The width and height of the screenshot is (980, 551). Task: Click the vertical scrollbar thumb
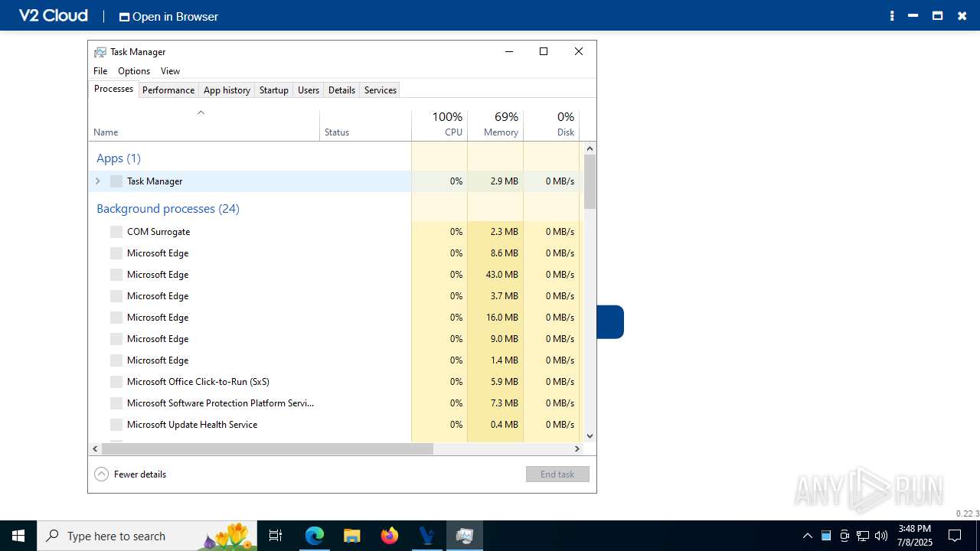(590, 181)
